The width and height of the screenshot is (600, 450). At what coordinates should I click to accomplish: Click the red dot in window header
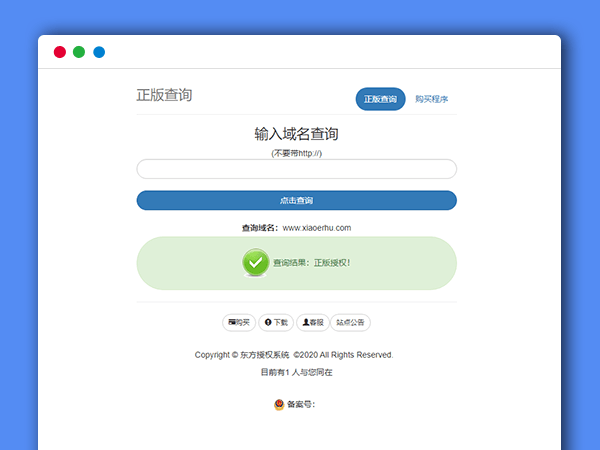click(x=60, y=52)
